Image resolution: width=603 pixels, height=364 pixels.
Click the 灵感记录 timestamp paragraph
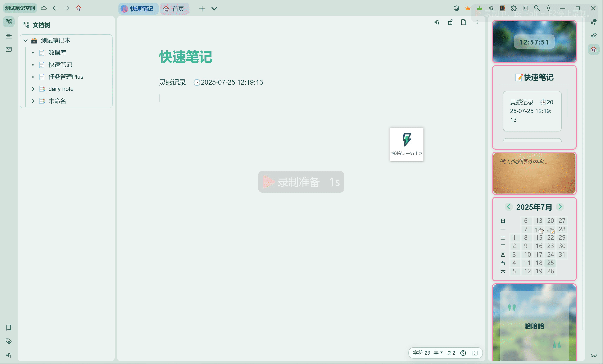pyautogui.click(x=211, y=82)
